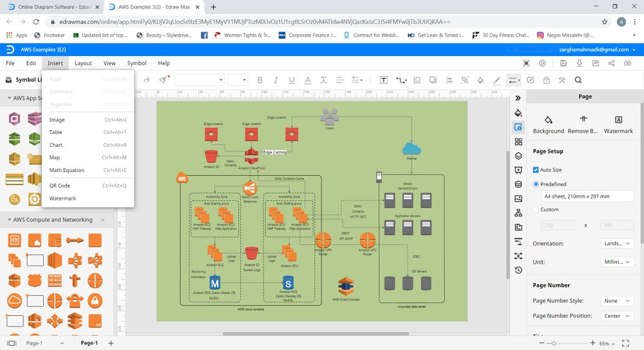The width and height of the screenshot is (644, 350).
Task: Select the Connector tool
Action: click(401, 80)
